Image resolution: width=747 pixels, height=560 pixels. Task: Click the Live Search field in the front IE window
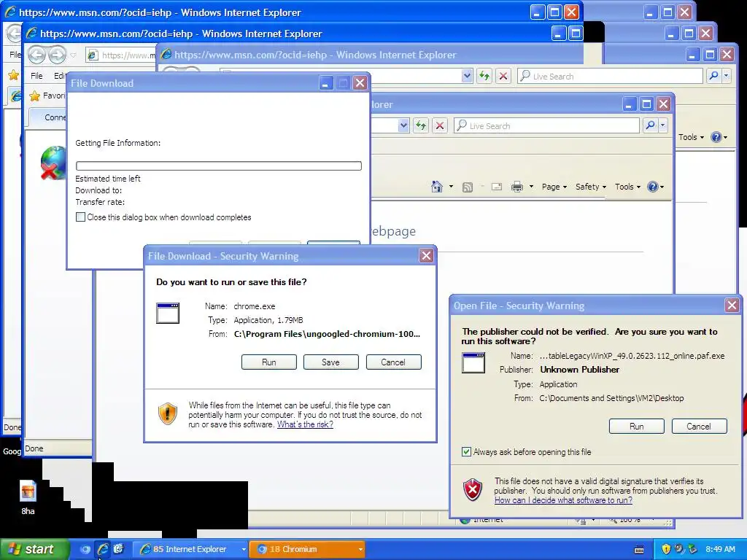pos(546,125)
